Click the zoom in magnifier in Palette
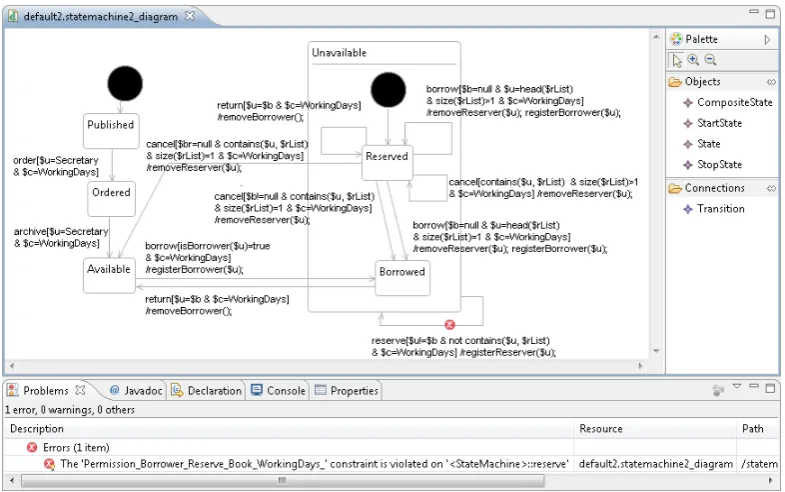The width and height of the screenshot is (785, 492). (x=693, y=60)
